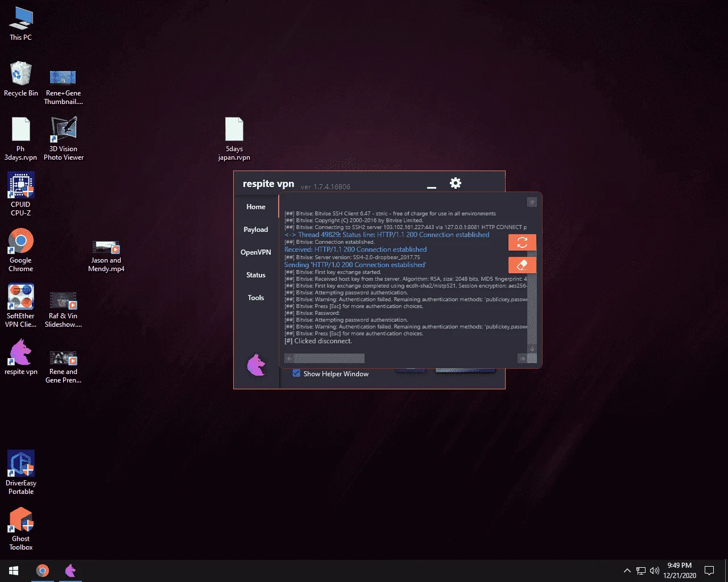Click the horizontal scrollbar thumb in log
728x582 pixels.
tap(329, 359)
